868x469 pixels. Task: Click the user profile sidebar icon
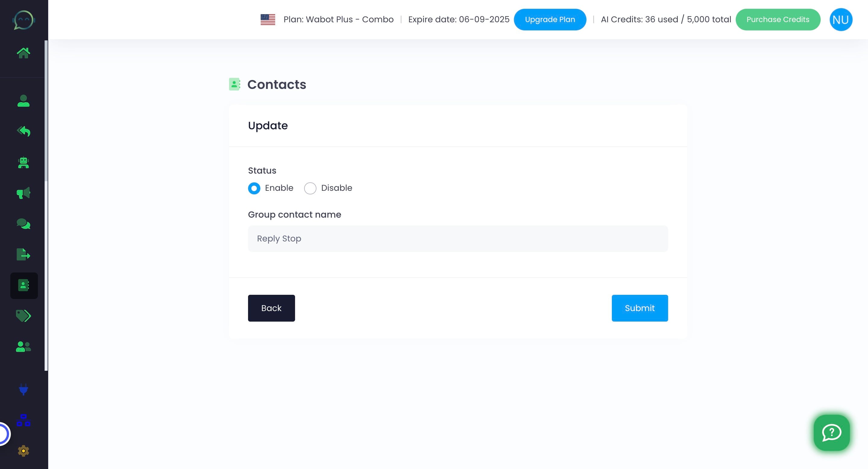pyautogui.click(x=23, y=101)
